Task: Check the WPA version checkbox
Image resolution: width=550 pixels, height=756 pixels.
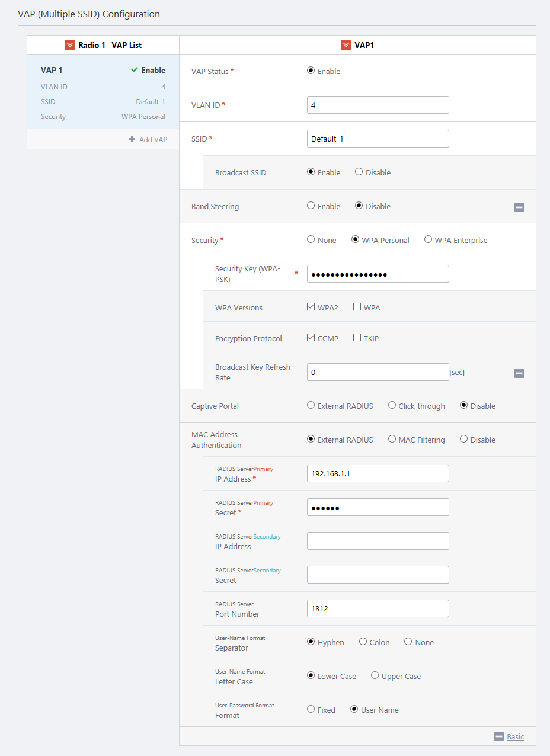Action: [x=357, y=307]
